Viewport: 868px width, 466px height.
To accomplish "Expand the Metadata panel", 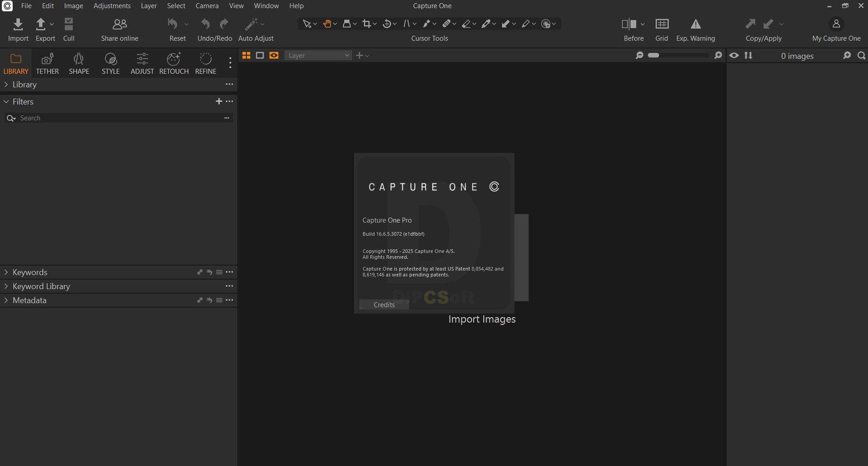I will coord(6,300).
